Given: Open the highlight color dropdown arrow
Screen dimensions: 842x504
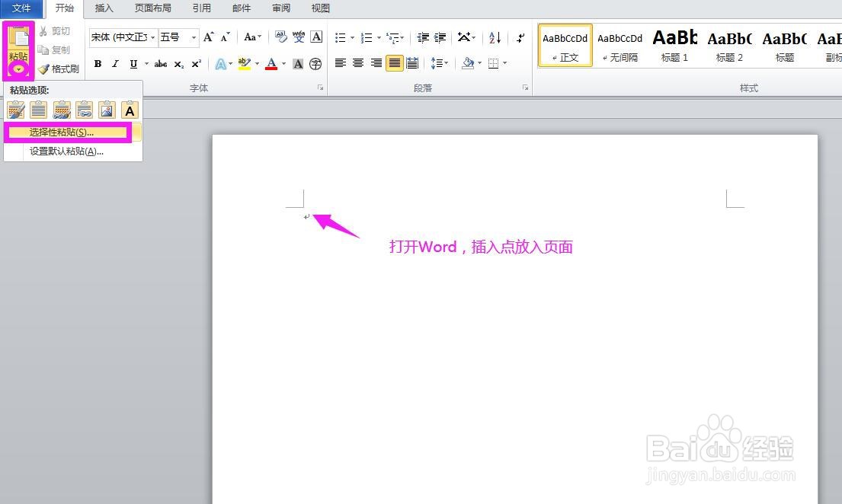Looking at the screenshot, I should pos(258,64).
